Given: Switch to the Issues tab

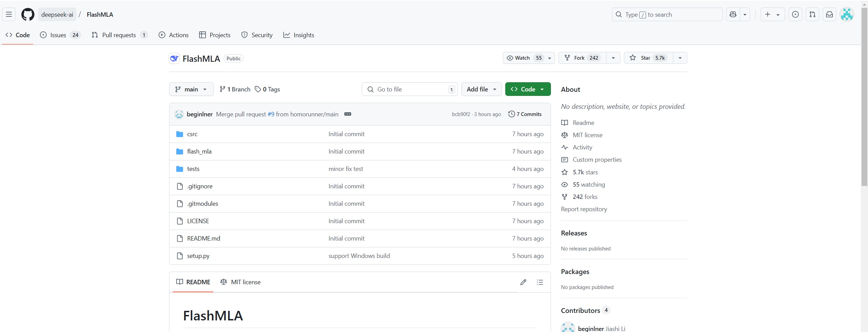Looking at the screenshot, I should (60, 35).
